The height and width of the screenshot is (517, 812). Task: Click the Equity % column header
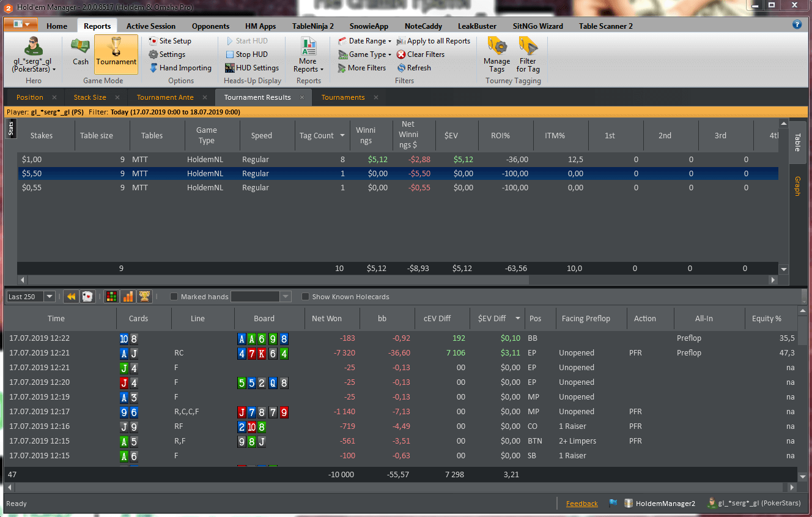tap(766, 318)
